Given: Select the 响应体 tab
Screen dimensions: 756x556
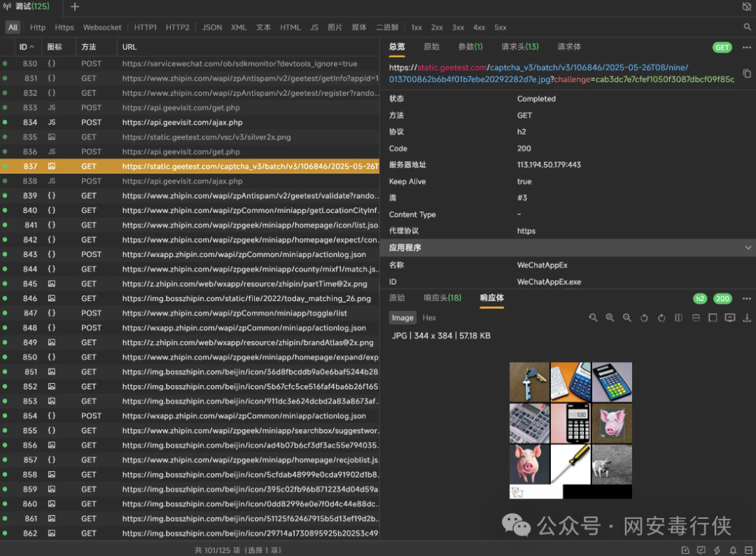Looking at the screenshot, I should click(492, 298).
